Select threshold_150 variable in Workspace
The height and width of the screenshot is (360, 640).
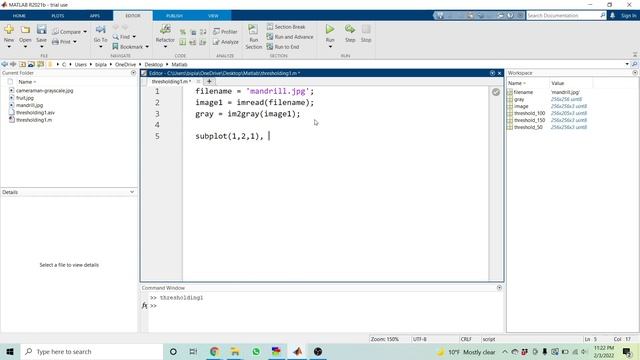pyautogui.click(x=529, y=120)
